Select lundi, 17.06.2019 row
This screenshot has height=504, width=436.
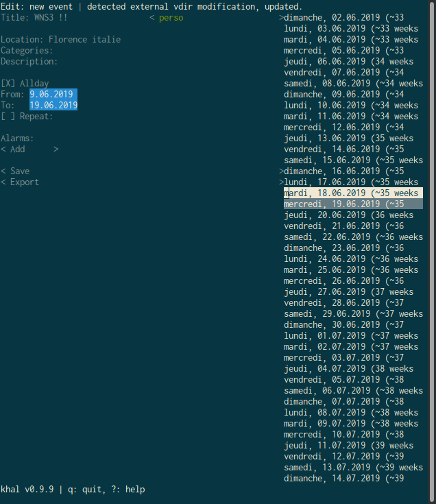(353, 182)
